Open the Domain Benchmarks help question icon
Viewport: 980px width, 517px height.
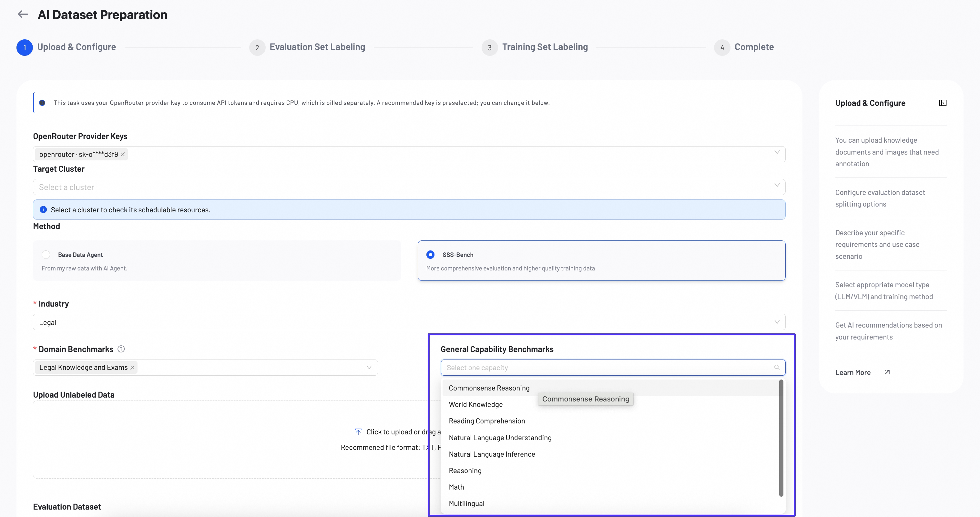(x=121, y=349)
